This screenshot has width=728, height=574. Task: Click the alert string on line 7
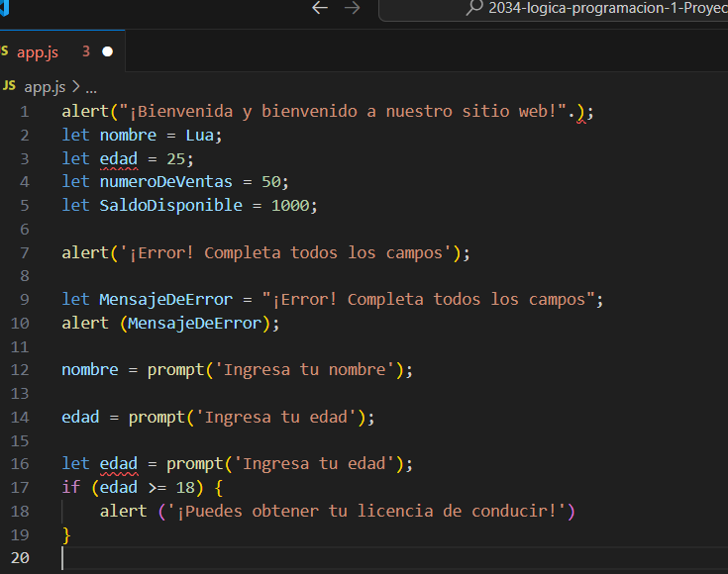pyautogui.click(x=285, y=253)
